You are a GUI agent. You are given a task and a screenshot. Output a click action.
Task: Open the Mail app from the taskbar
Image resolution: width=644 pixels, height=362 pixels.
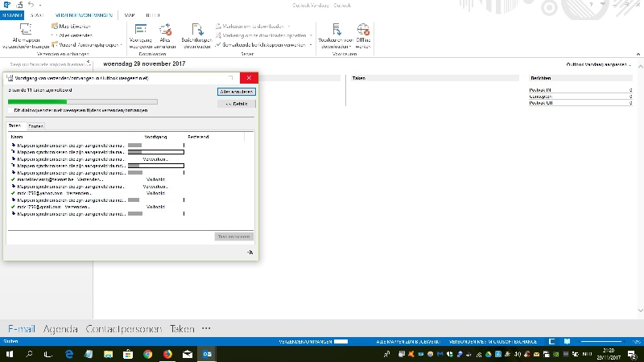[x=188, y=354]
